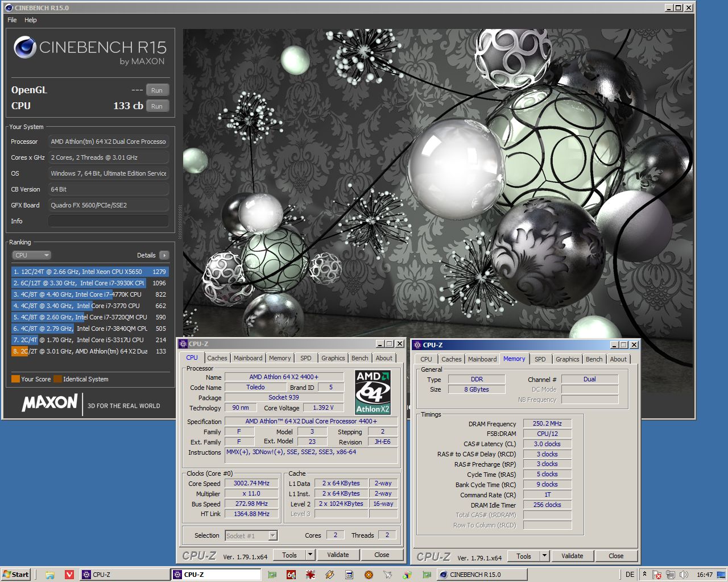
Task: Click the brown Identical System legend swatch
Action: (57, 379)
